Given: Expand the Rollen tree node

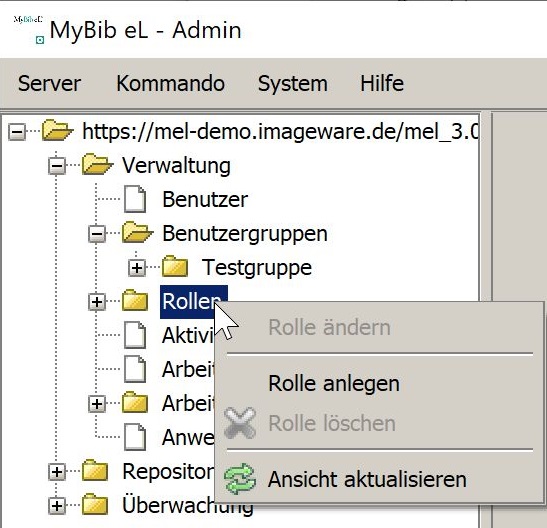Looking at the screenshot, I should tap(97, 302).
